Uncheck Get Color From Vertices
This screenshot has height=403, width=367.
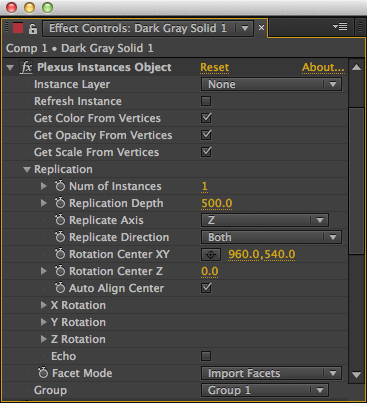point(206,118)
